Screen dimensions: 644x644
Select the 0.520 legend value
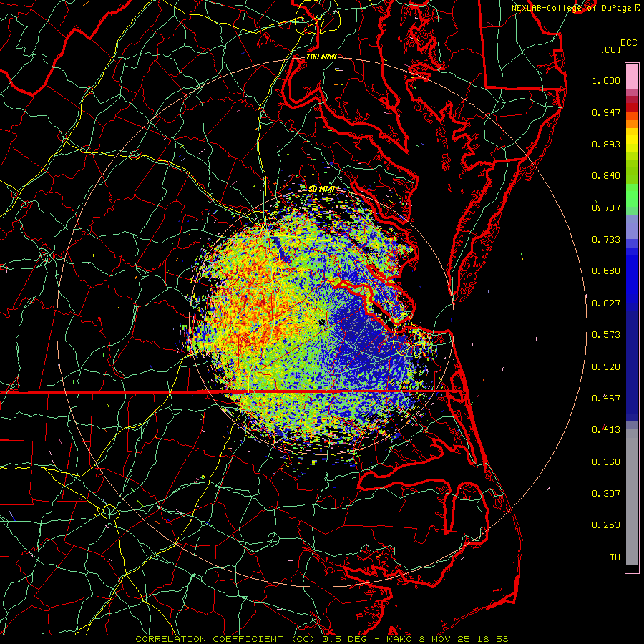tap(606, 367)
